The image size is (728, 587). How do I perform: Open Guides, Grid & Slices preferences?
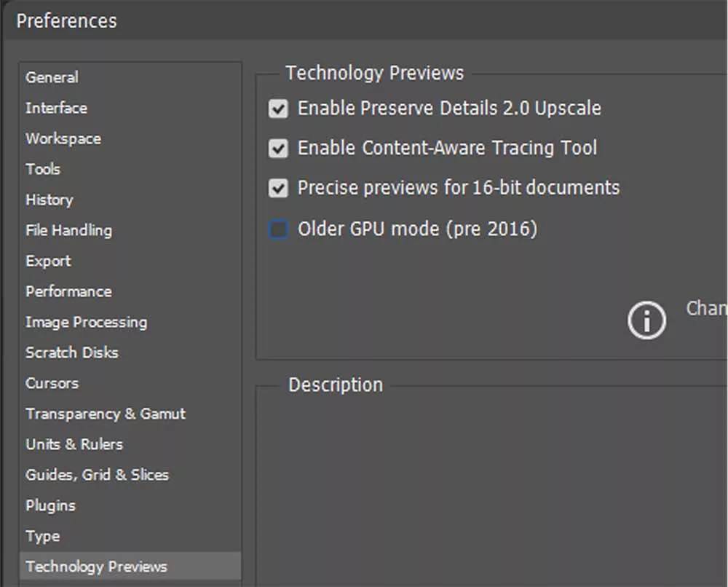click(x=97, y=475)
